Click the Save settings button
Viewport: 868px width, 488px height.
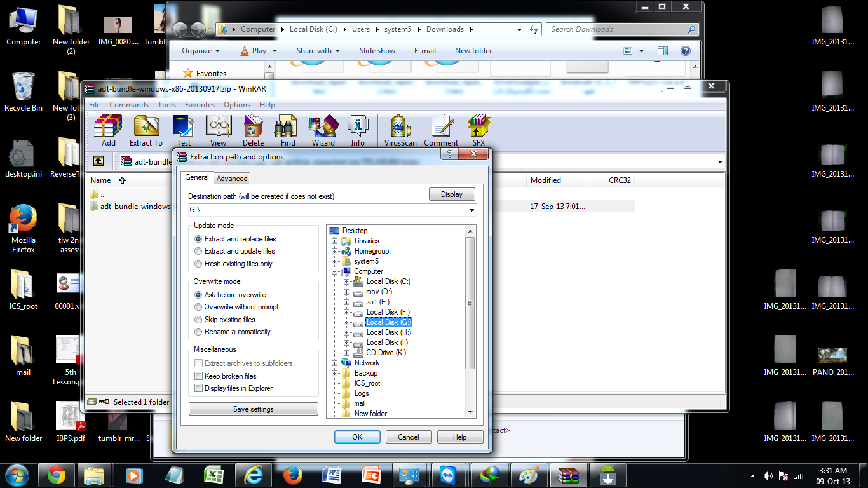tap(254, 409)
